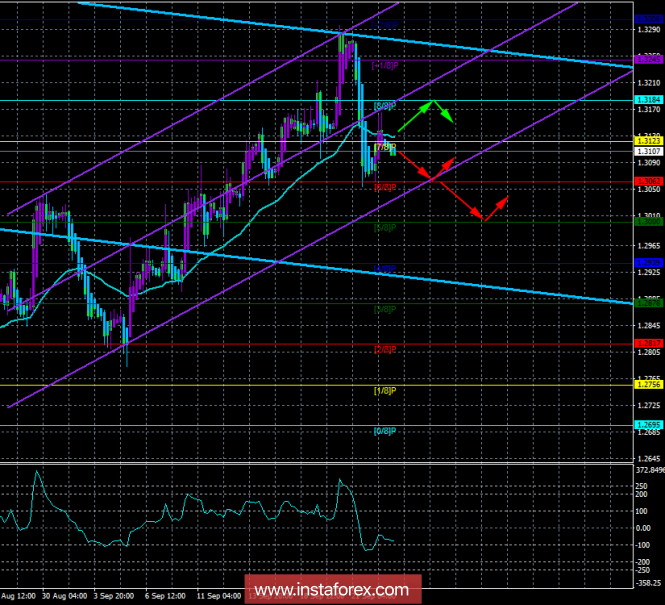The width and height of the screenshot is (665, 605).
Task: Click the [1/8]P yellow level label
Action: [385, 390]
